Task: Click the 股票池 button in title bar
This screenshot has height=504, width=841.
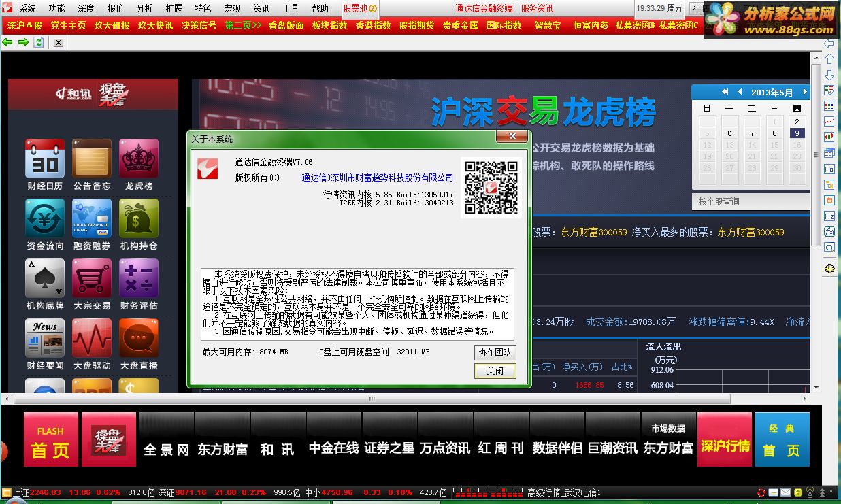Action: point(360,9)
